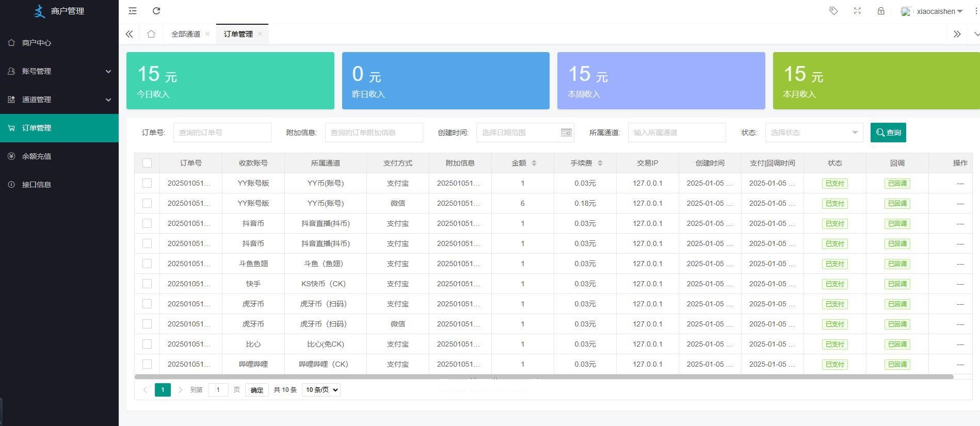Viewport: 980px width, 426px height.
Task: Check the first YY账号版 order row checkbox
Action: 147,183
